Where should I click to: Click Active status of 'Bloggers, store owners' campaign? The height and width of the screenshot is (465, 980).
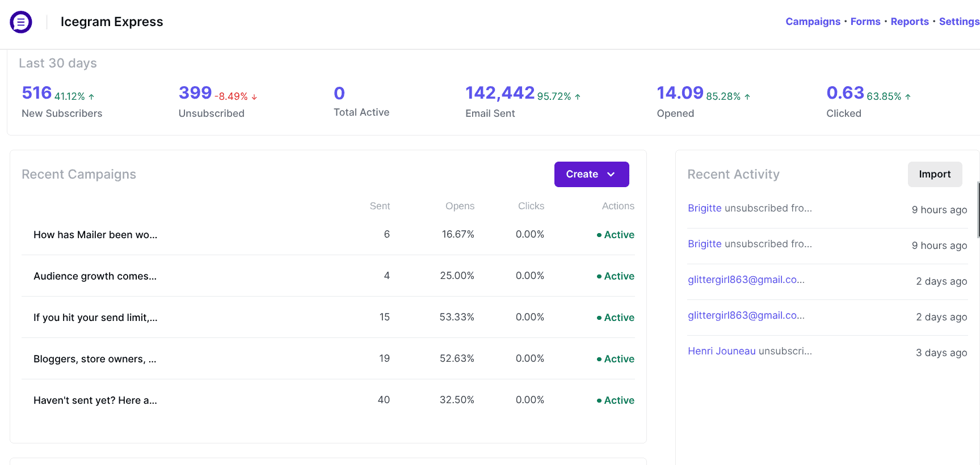(616, 359)
